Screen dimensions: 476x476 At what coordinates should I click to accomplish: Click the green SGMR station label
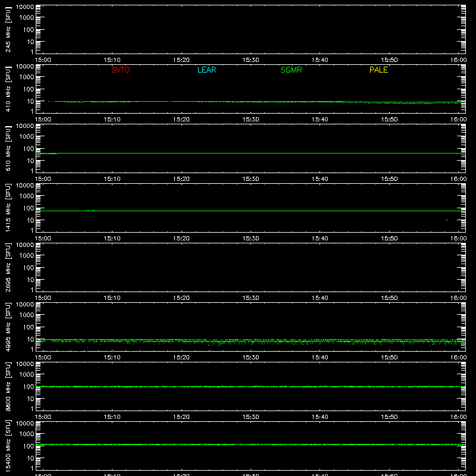pyautogui.click(x=291, y=70)
